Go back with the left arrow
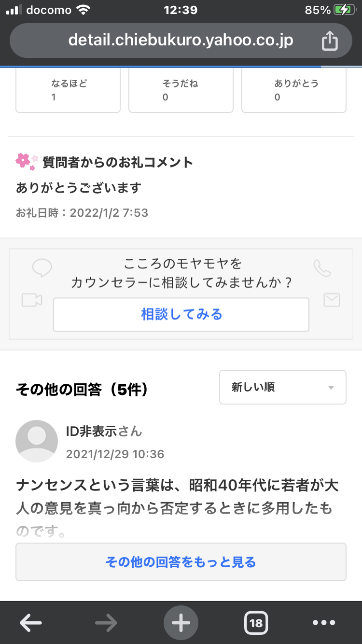 (x=30, y=623)
